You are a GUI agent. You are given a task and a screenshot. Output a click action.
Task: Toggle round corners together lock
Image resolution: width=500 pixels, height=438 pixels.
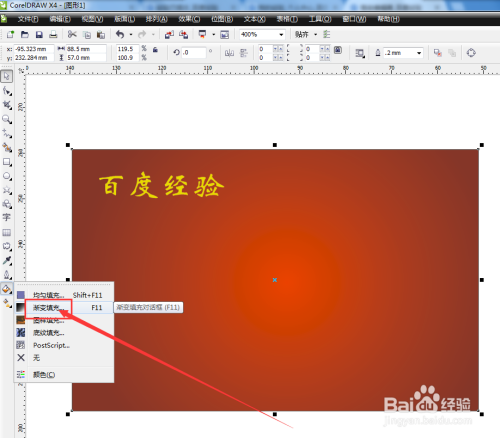[338, 50]
